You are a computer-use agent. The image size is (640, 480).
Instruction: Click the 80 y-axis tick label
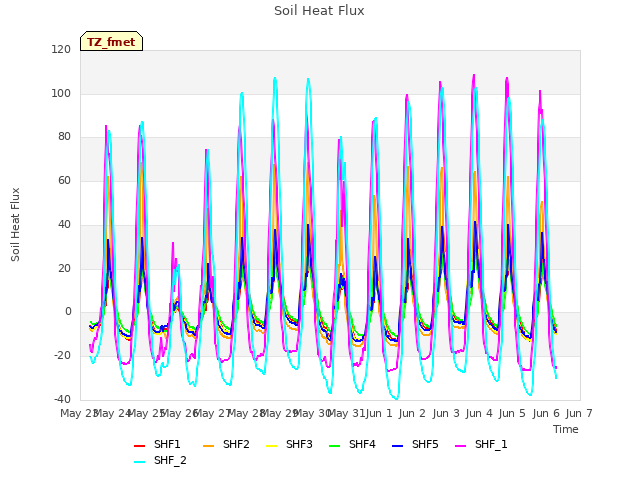(x=64, y=137)
